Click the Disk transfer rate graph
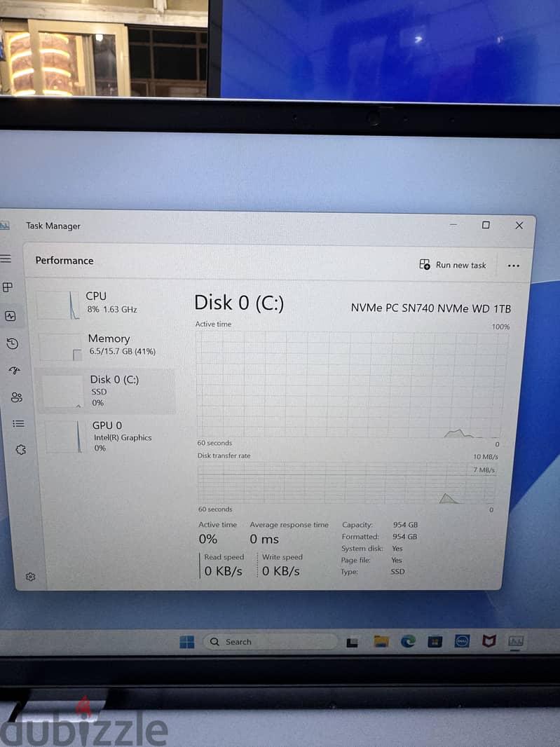560x747 pixels. click(346, 483)
